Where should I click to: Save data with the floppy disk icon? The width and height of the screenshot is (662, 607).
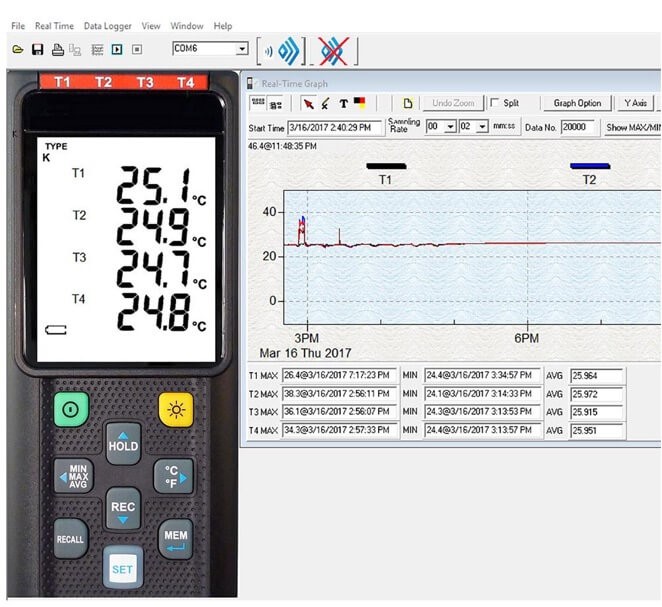[x=38, y=49]
